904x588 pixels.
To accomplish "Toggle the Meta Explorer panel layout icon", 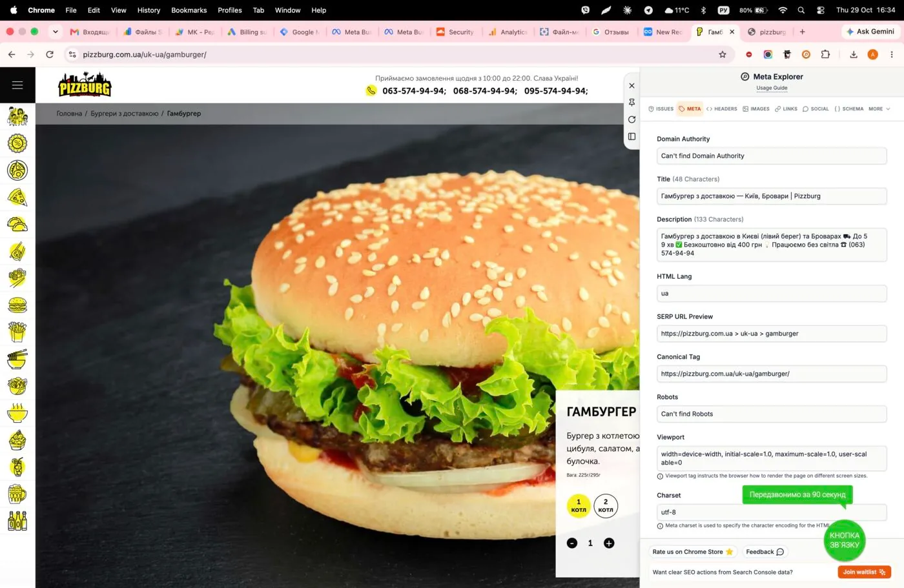I will coord(632,137).
